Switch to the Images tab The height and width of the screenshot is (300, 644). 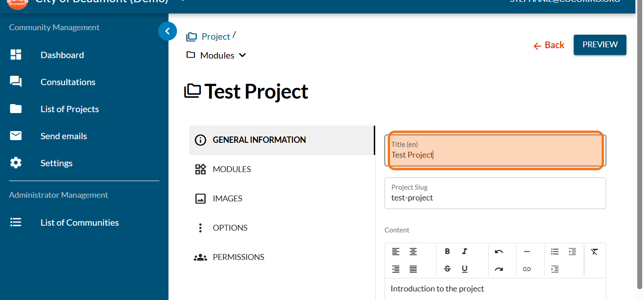[x=227, y=199]
